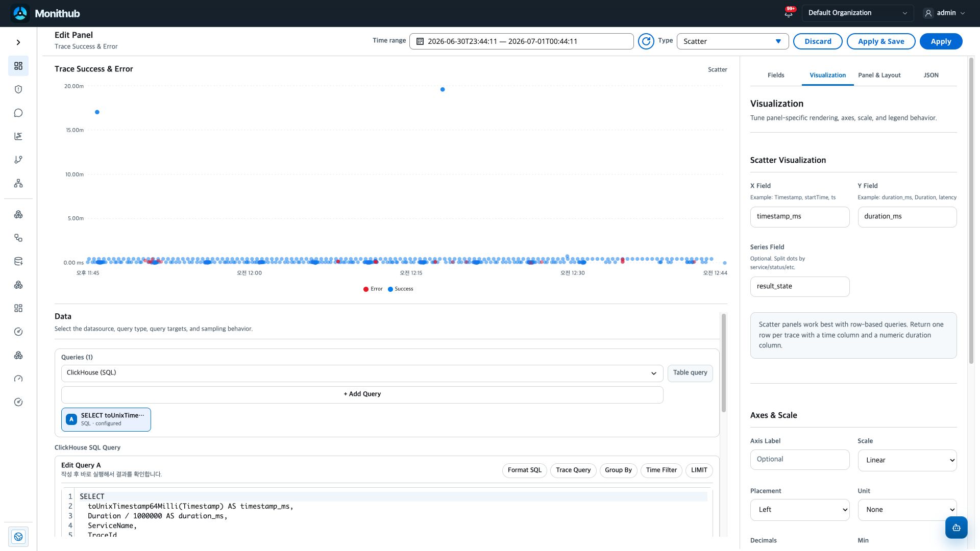Open the ClickHouse (SQL) datasource dropdown
The height and width of the screenshot is (551, 980).
tap(362, 373)
